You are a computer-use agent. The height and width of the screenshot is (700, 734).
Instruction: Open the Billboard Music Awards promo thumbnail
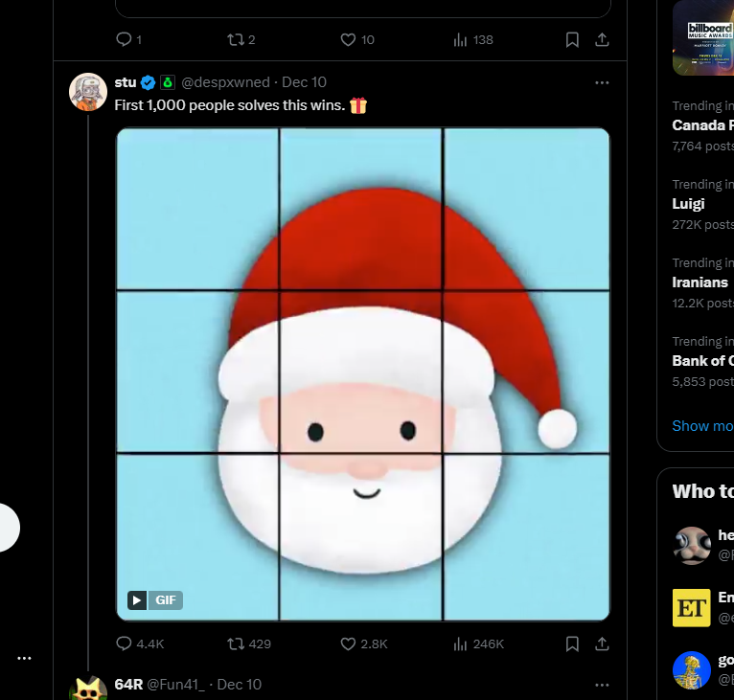(703, 38)
